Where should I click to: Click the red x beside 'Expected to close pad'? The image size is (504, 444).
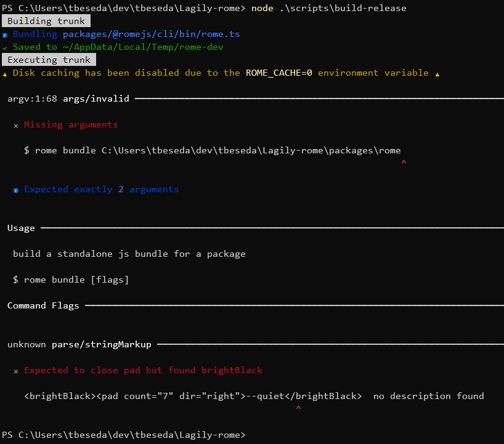[16, 372]
